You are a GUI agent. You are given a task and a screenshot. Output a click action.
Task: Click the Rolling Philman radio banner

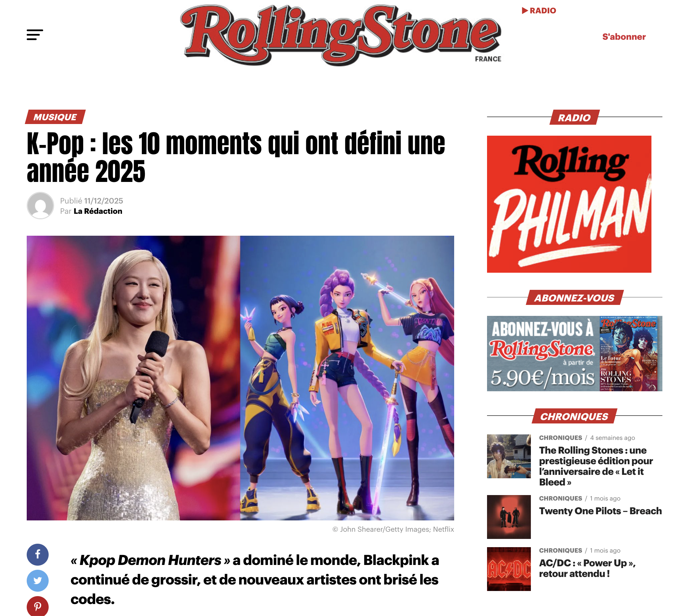(569, 204)
